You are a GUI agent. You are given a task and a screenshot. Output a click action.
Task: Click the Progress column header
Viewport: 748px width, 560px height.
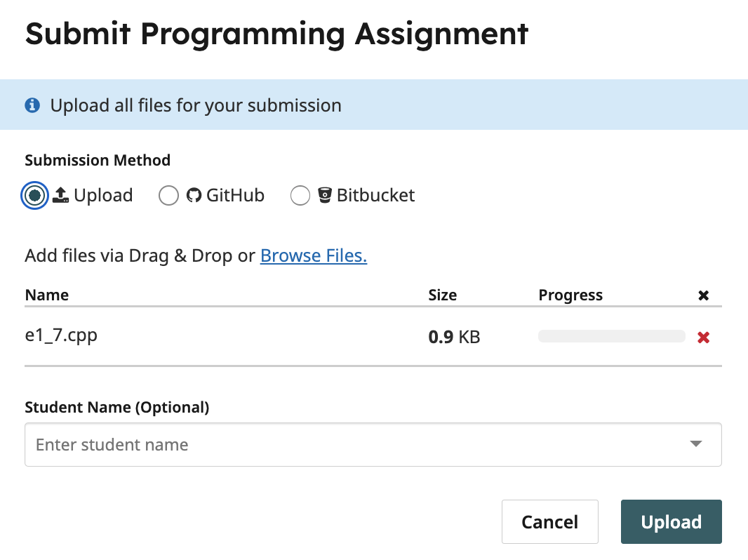pos(570,295)
